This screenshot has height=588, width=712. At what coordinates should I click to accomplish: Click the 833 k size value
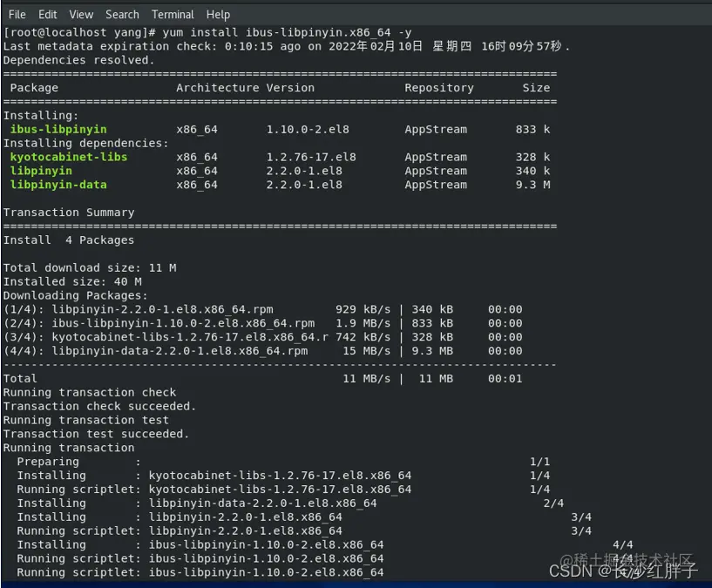click(x=532, y=130)
